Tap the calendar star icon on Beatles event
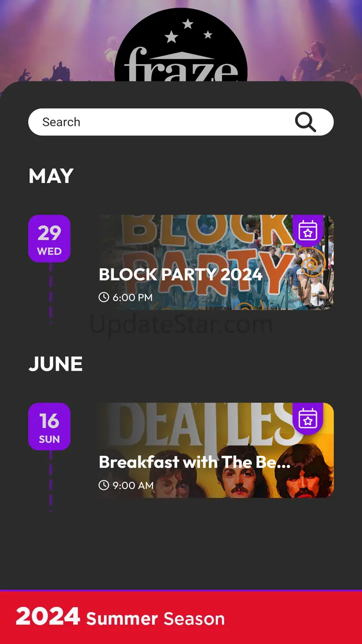Screen dimensions: 362x644 (308, 418)
